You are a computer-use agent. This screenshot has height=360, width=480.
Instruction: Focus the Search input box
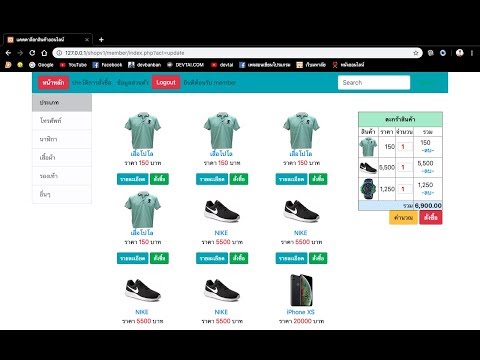click(374, 82)
